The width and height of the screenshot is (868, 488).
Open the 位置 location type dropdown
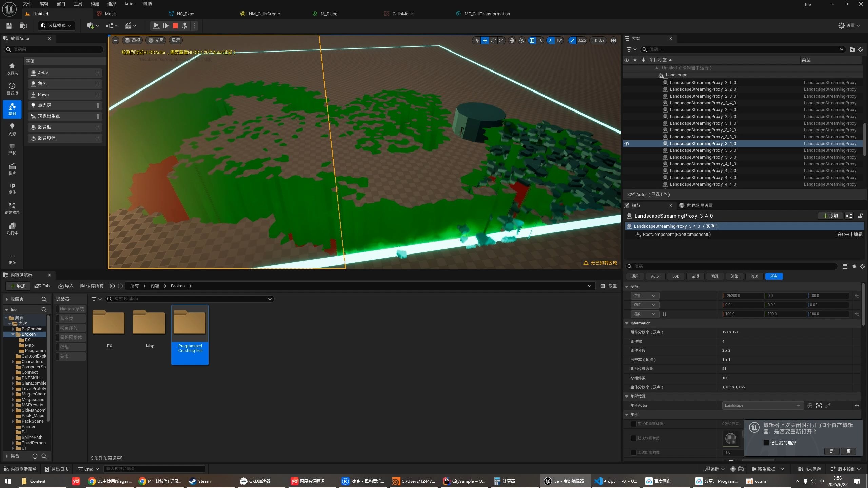coord(645,296)
